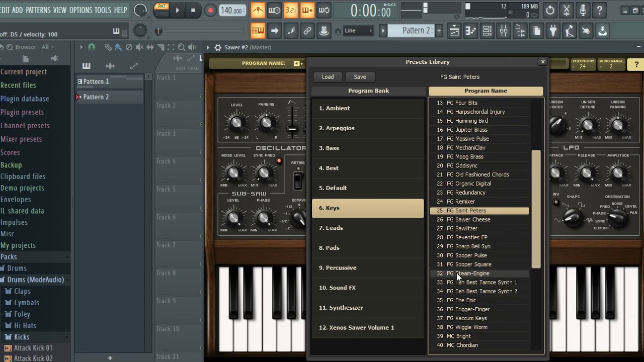Expand the Sawer plugin options arrow
The height and width of the screenshot is (362, 644).
click(x=208, y=47)
